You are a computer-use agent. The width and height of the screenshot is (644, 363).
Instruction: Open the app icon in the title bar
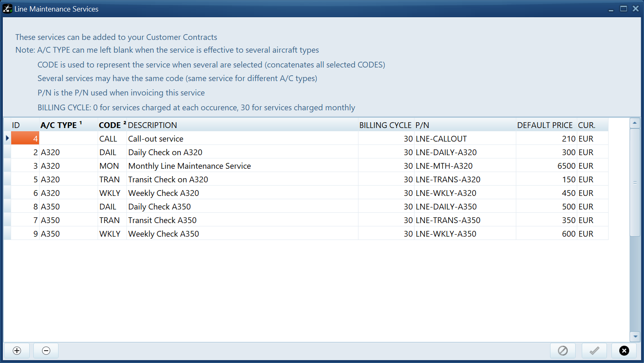pos(7,9)
